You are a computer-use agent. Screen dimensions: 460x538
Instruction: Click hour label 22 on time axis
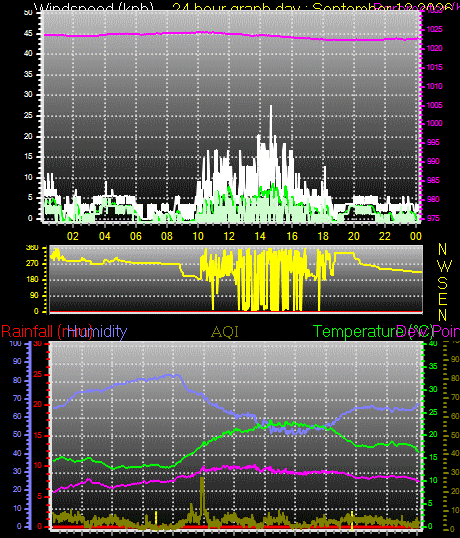[385, 236]
